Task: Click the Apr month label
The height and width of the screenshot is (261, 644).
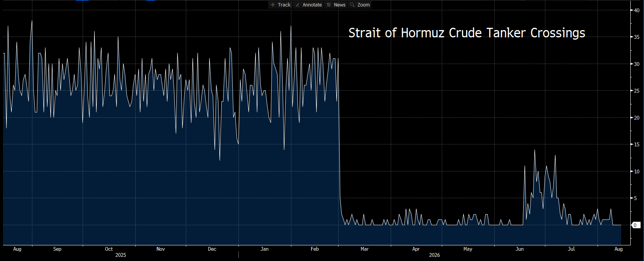Action: [416, 249]
